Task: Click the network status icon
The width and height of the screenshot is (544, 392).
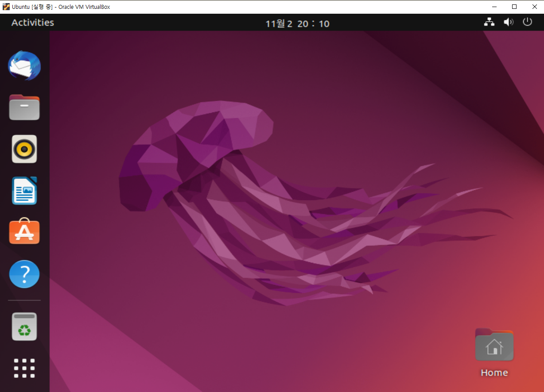Action: 489,22
